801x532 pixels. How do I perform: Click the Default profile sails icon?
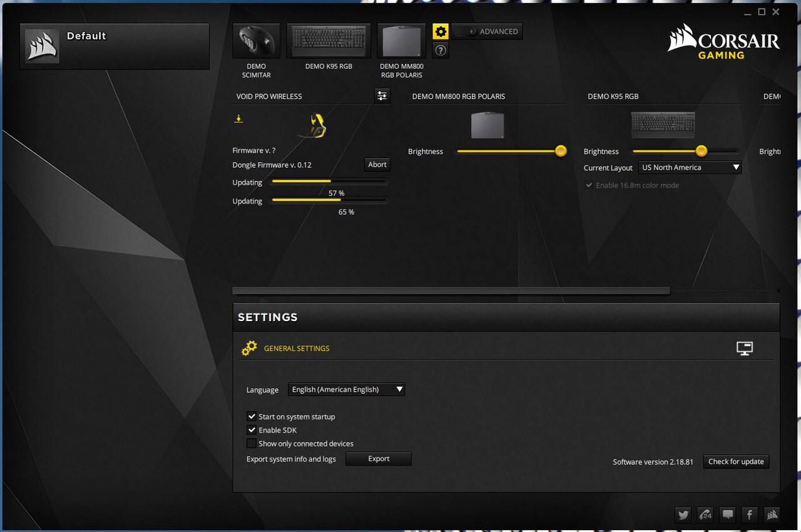pos(42,46)
